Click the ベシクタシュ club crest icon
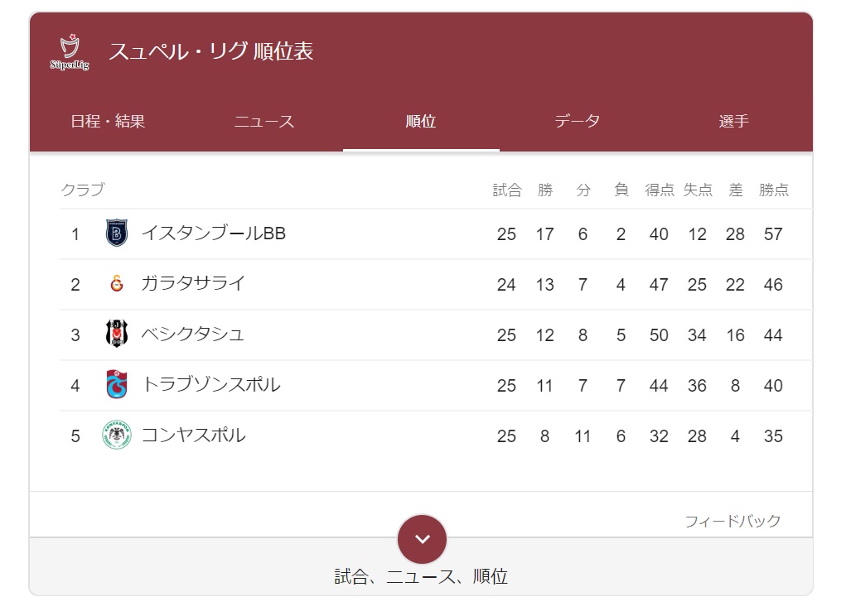Image resolution: width=846 pixels, height=616 pixels. tap(117, 334)
